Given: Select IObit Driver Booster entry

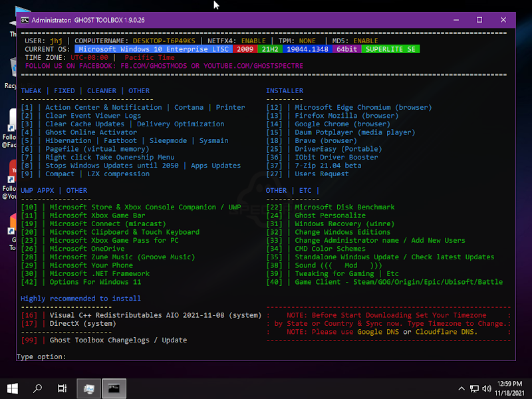Looking at the screenshot, I should pos(336,157).
